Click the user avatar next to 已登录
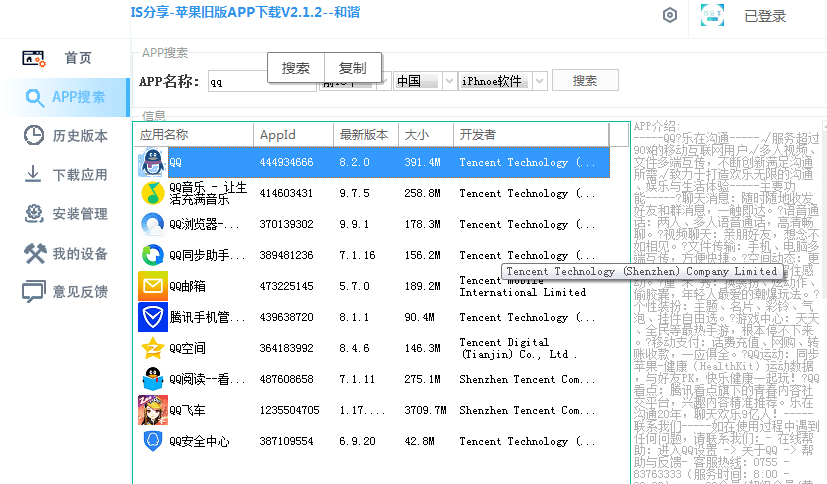 (x=712, y=15)
